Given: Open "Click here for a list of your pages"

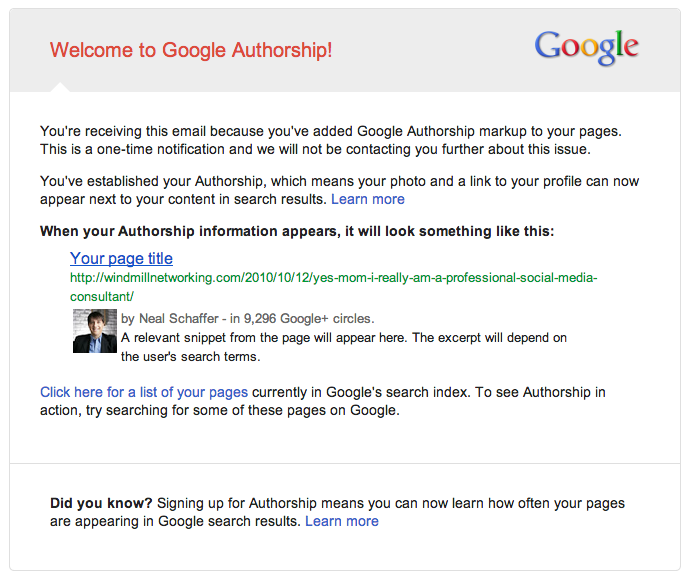Looking at the screenshot, I should click(x=144, y=392).
